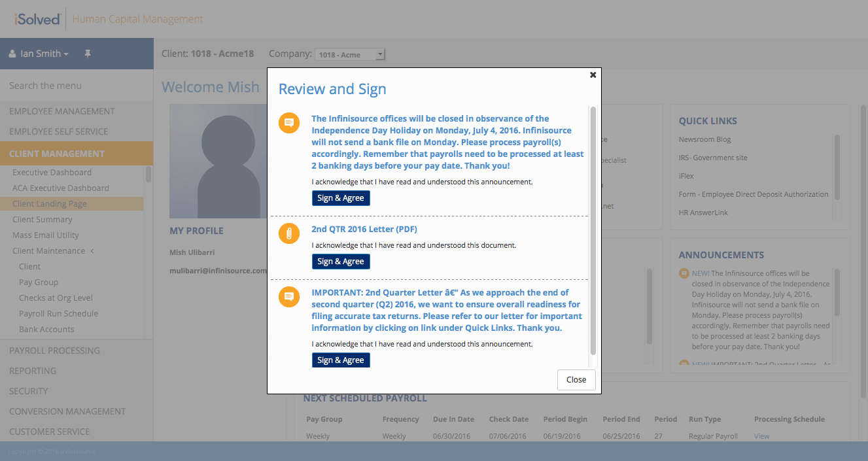Close the Review and Sign dialog
Image resolution: width=868 pixels, height=461 pixels.
(576, 380)
